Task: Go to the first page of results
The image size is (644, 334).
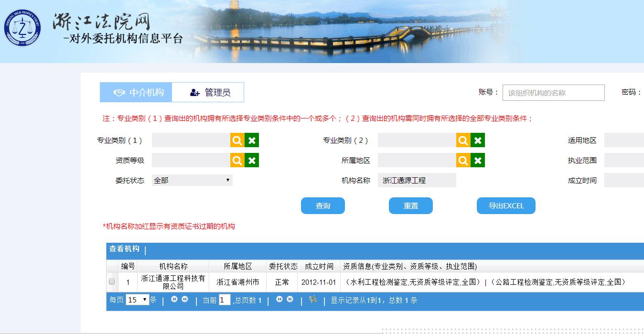Action: 174,300
